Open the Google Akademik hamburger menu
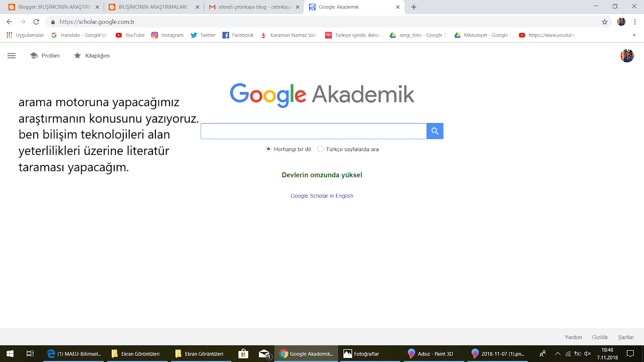The image size is (644, 362). tap(12, 56)
